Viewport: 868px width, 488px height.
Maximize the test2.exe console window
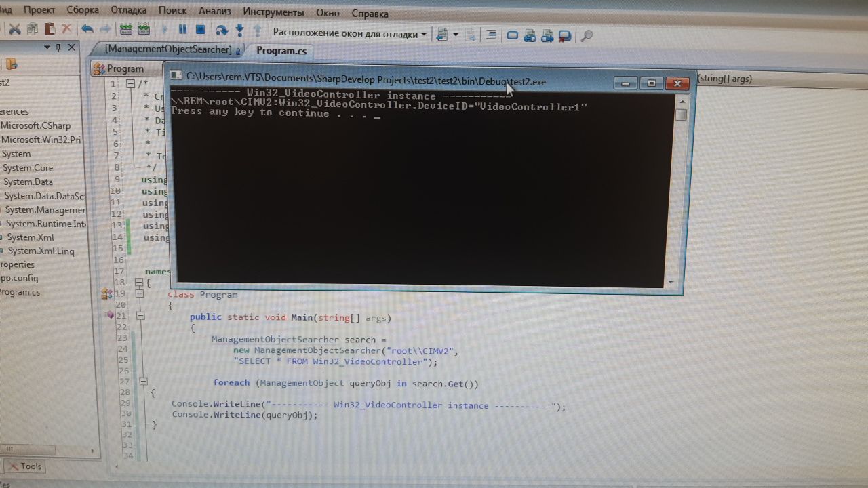[x=651, y=83]
